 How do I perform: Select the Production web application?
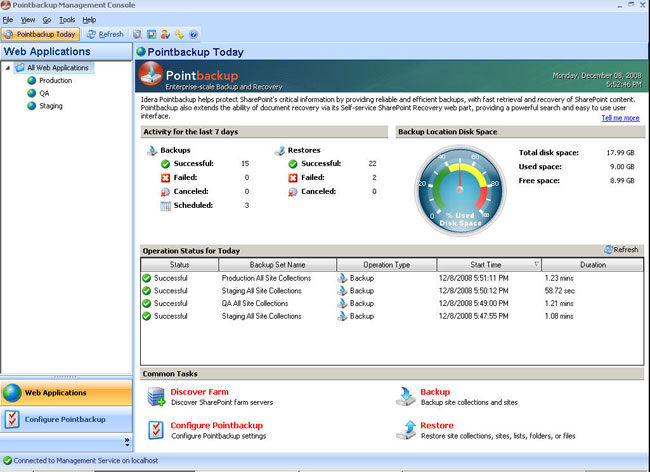(x=56, y=80)
